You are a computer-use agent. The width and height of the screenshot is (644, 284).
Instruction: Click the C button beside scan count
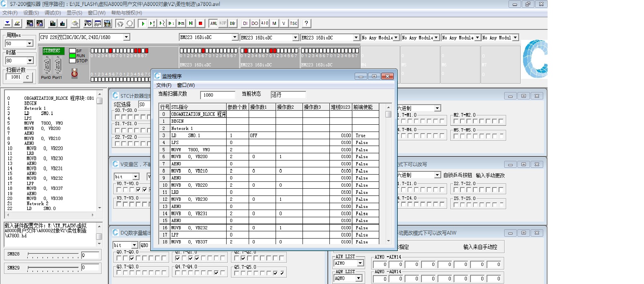tap(27, 77)
